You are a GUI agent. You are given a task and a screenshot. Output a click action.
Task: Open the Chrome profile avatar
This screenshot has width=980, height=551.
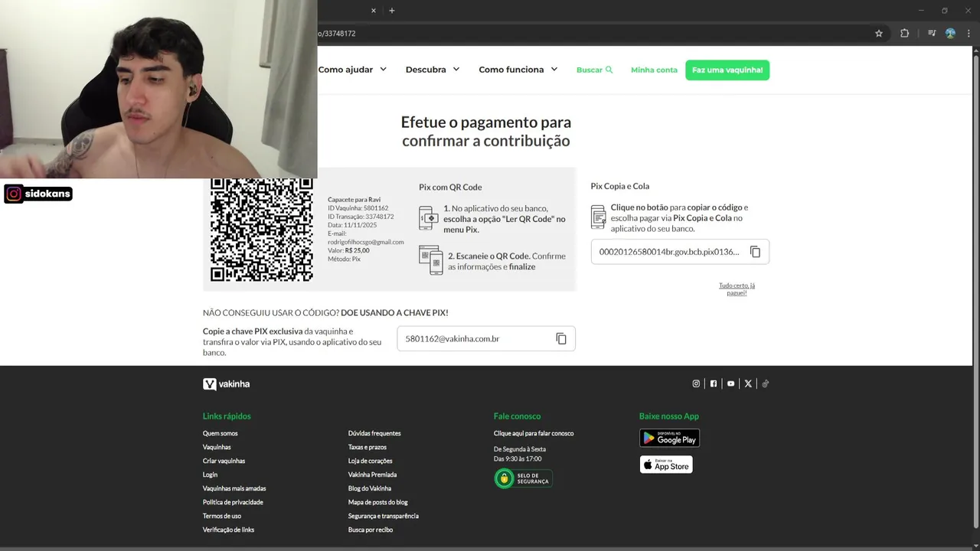(950, 34)
